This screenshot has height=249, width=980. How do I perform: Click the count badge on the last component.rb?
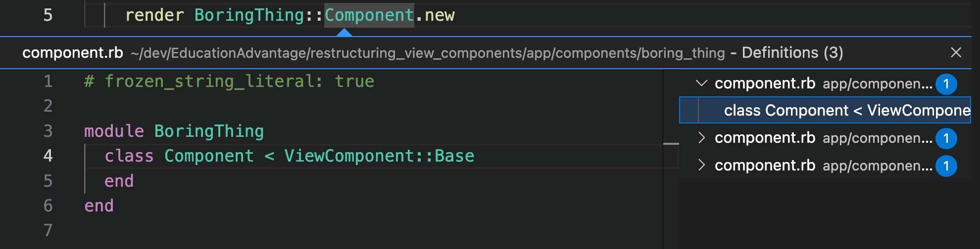tap(946, 166)
